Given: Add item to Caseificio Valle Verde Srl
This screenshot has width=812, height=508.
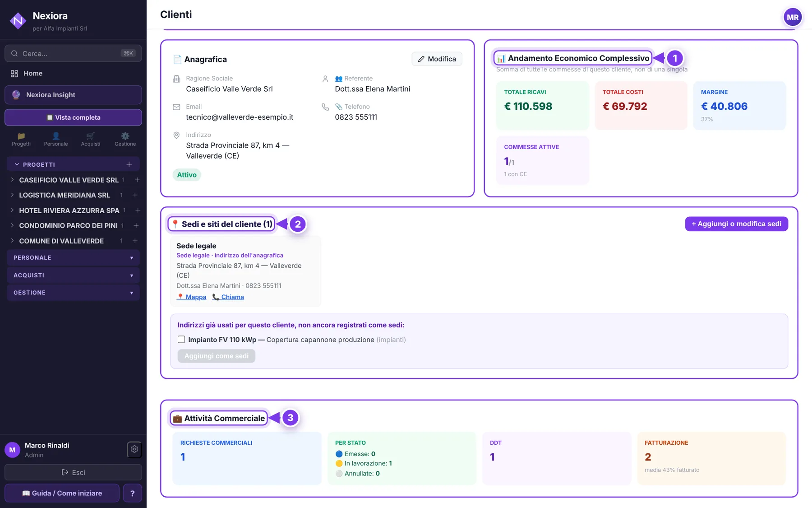Looking at the screenshot, I should pyautogui.click(x=137, y=180).
